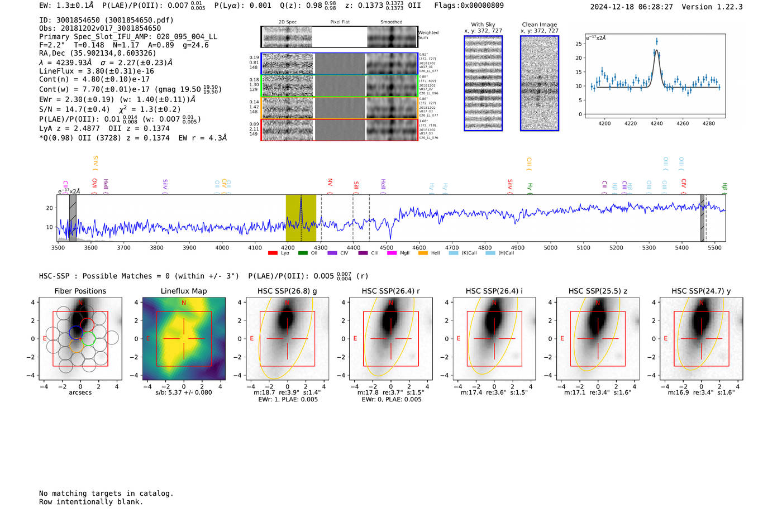Click the EW: 1.3±0.1Å header value
The height and width of the screenshot is (532, 782).
coord(66,6)
